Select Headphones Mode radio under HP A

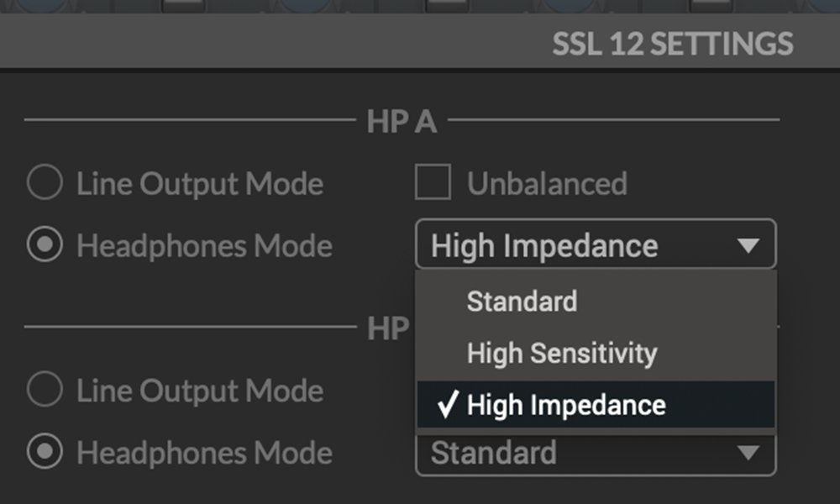[44, 245]
